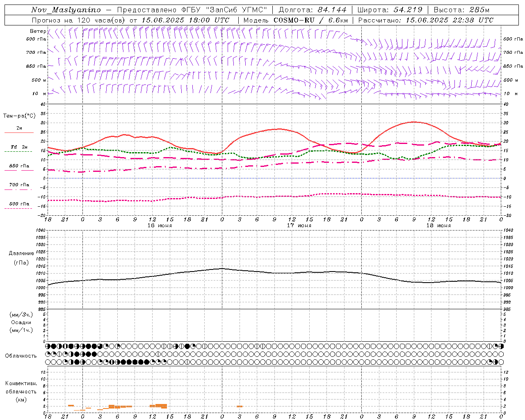Select the "Широта: 54.219" header field
525x420 pixels.
(x=390, y=10)
